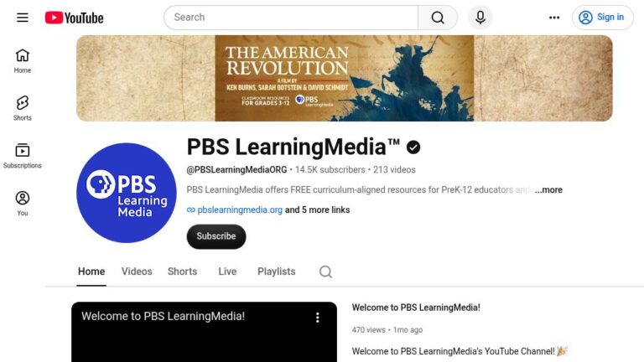Switch to the channel Shorts tab
The image size is (644, 362).
(182, 271)
